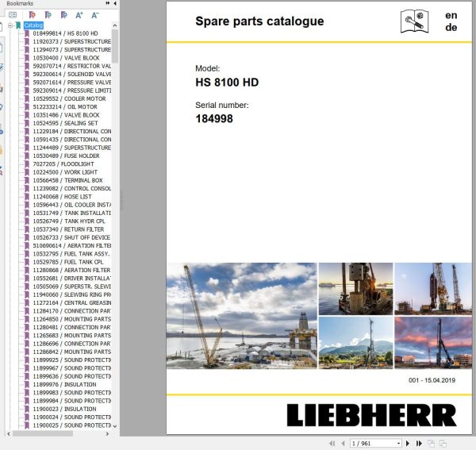
Task: Open bookmark 11280868 / AERATION FILTER
Action: click(71, 271)
